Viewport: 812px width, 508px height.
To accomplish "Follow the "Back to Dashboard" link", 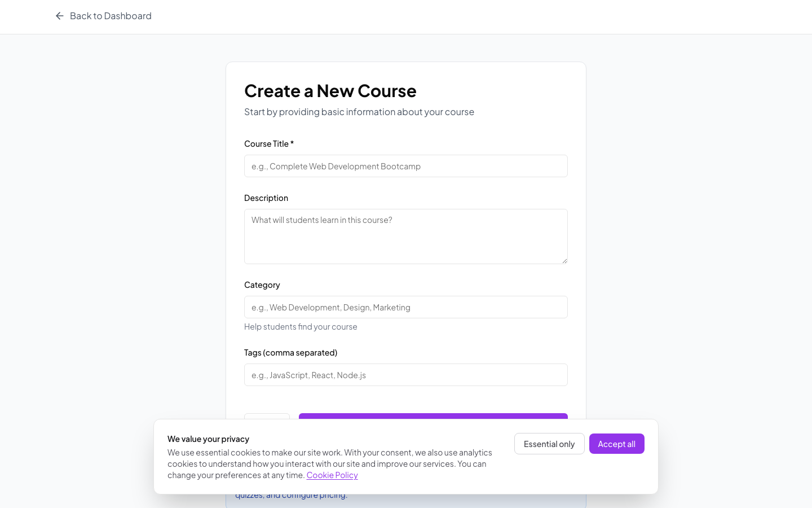I will [x=110, y=16].
